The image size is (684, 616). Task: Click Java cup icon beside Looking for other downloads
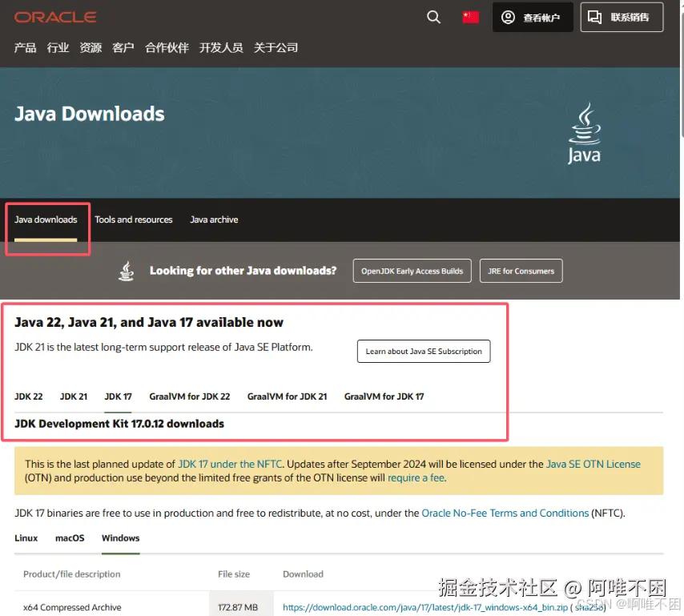127,271
